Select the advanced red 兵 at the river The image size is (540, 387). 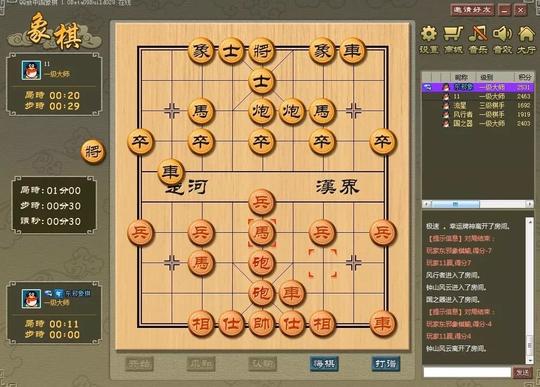261,202
